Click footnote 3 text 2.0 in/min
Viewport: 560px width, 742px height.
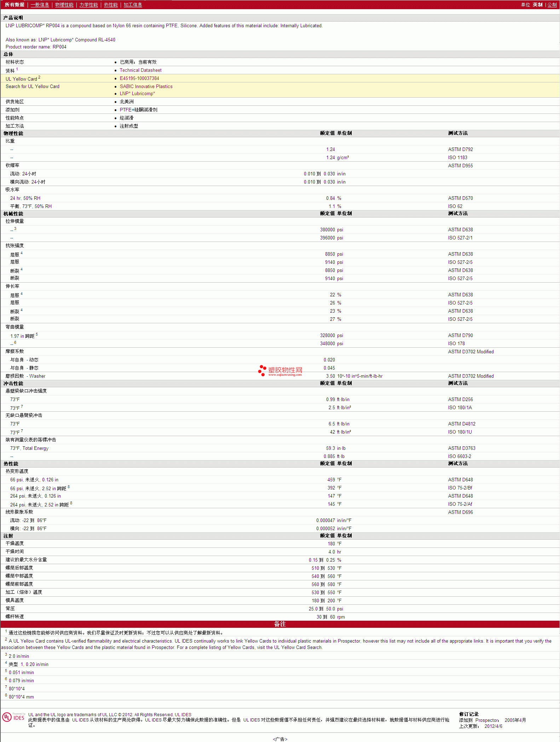(x=19, y=656)
